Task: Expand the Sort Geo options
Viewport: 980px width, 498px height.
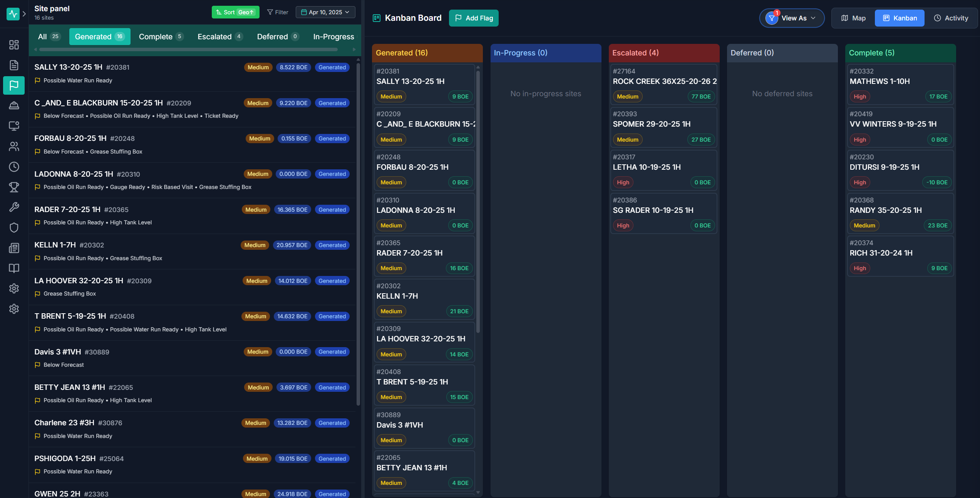Action: click(x=235, y=12)
